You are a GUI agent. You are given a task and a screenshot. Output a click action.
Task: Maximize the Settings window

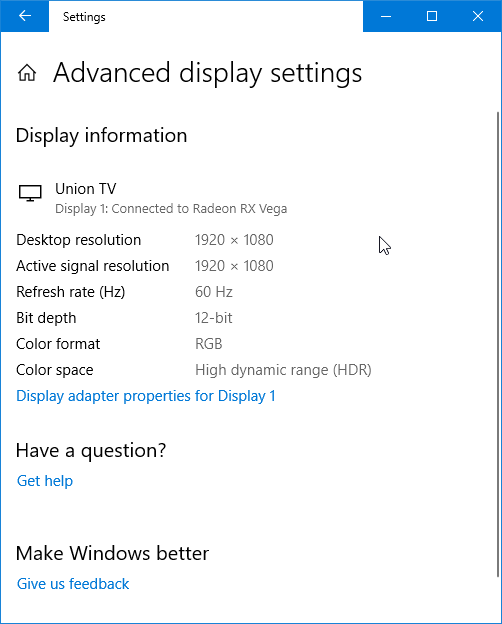(432, 16)
